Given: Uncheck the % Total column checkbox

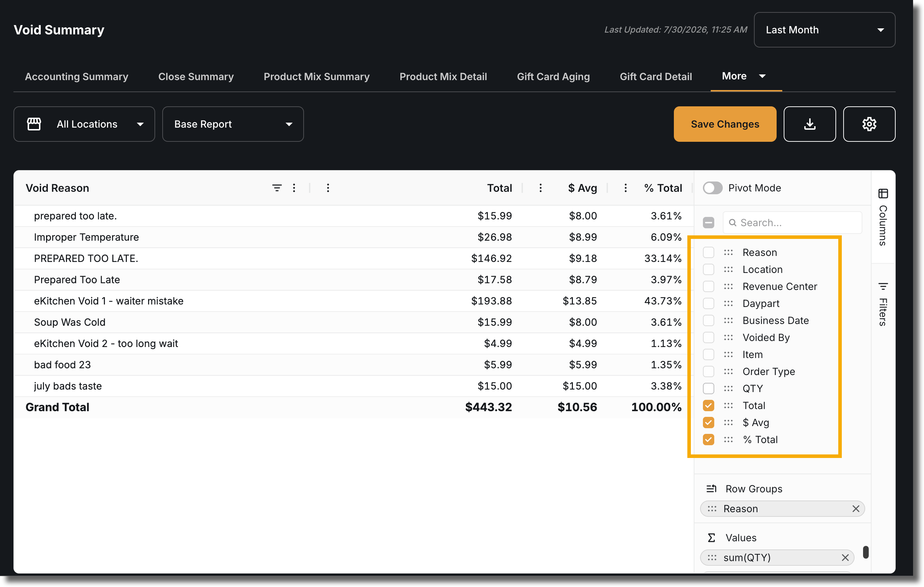Looking at the screenshot, I should 708,439.
